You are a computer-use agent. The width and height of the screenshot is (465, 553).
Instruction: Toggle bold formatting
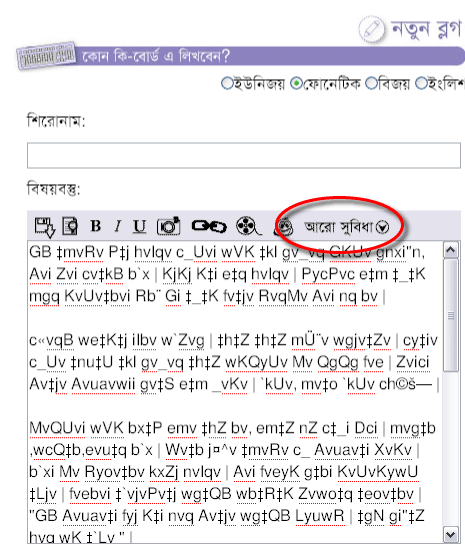96,226
